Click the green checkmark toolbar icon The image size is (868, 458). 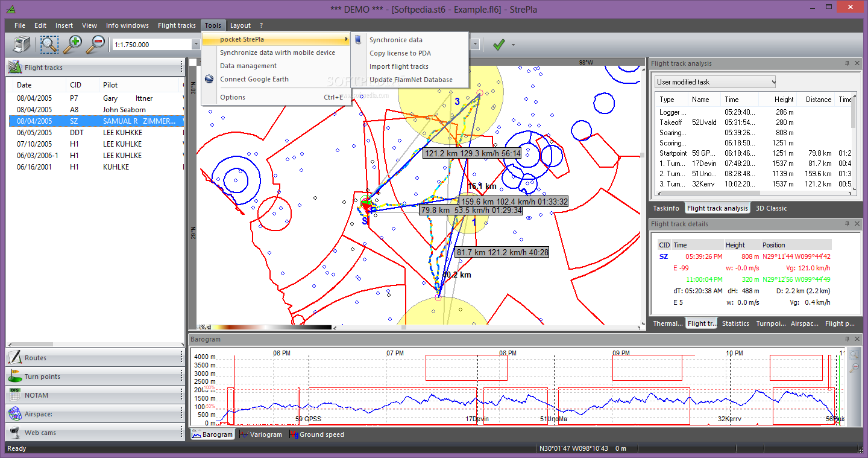498,45
